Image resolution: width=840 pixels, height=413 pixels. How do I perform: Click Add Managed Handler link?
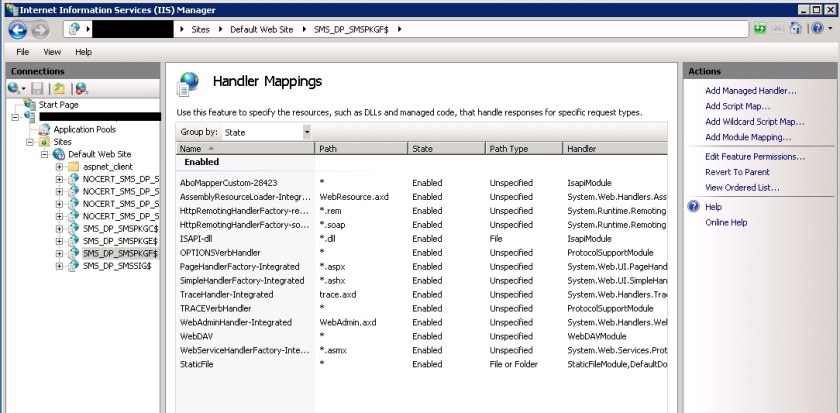[x=750, y=91]
